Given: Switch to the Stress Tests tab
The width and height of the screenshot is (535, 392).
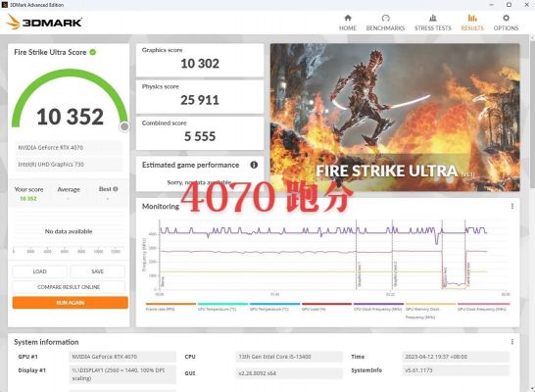Looking at the screenshot, I should [x=433, y=23].
